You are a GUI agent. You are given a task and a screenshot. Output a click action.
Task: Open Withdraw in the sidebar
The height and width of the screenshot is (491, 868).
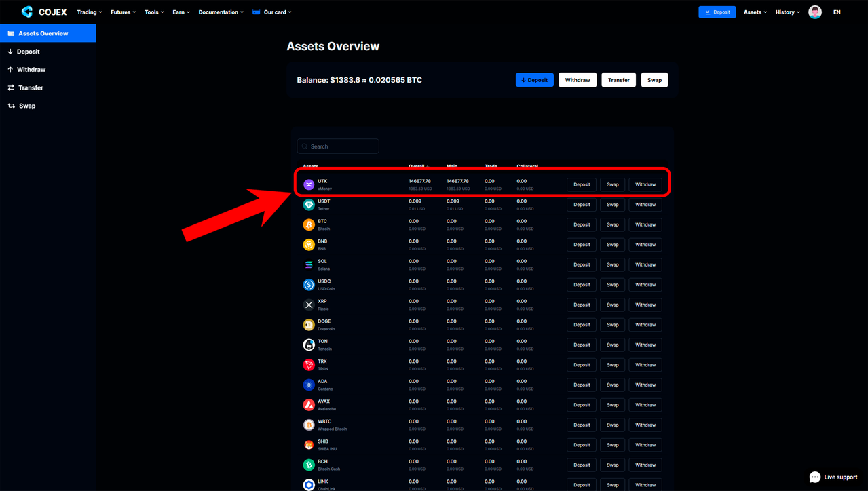pyautogui.click(x=48, y=69)
